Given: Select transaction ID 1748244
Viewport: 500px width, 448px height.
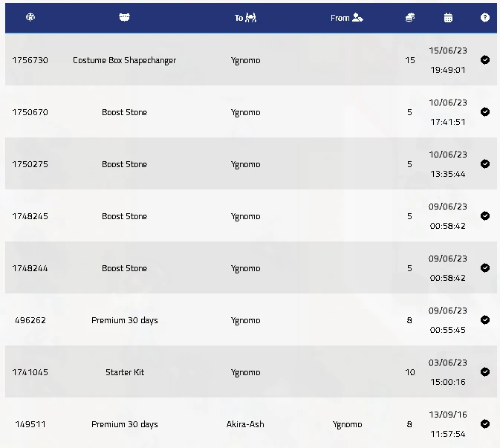Looking at the screenshot, I should coord(30,268).
